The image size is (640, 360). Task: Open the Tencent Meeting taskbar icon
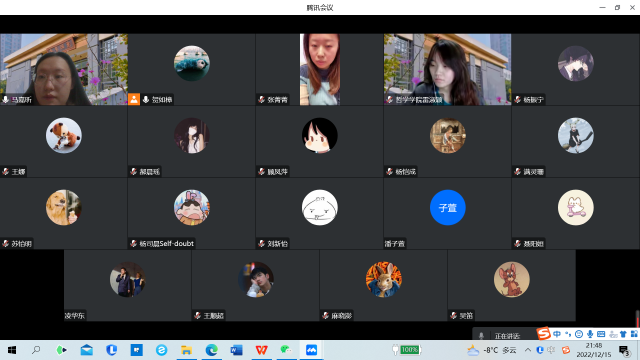(311, 350)
